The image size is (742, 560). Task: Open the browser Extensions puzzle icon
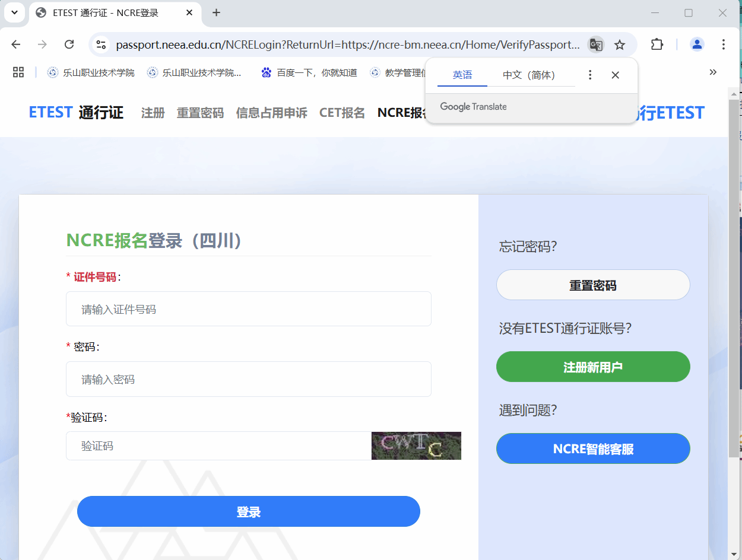pos(657,44)
